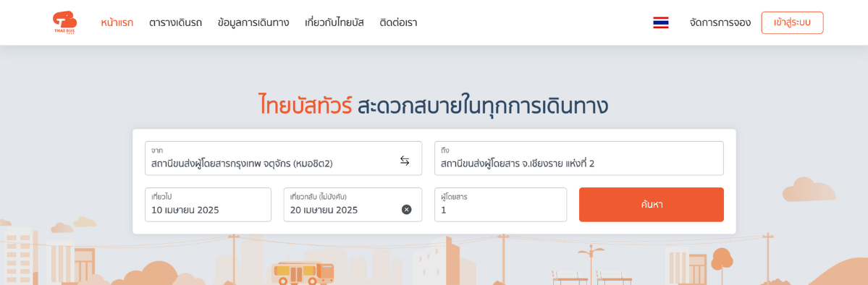The image size is (868, 285).
Task: Open ข้อมูลการเดินทาง menu
Action: [x=253, y=22]
